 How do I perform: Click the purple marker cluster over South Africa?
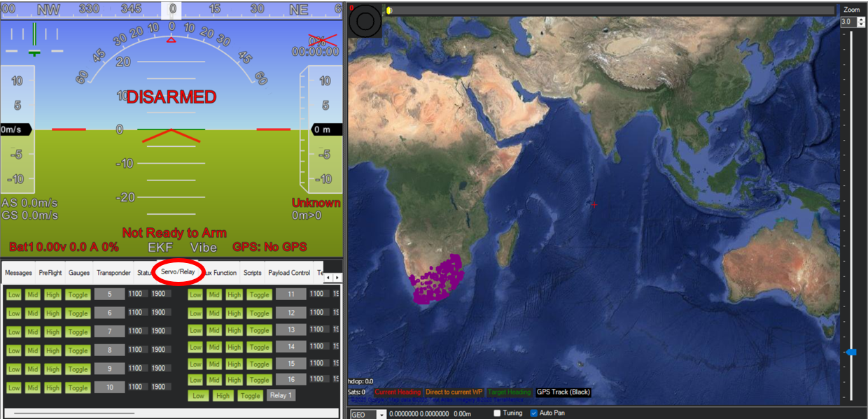pos(437,280)
